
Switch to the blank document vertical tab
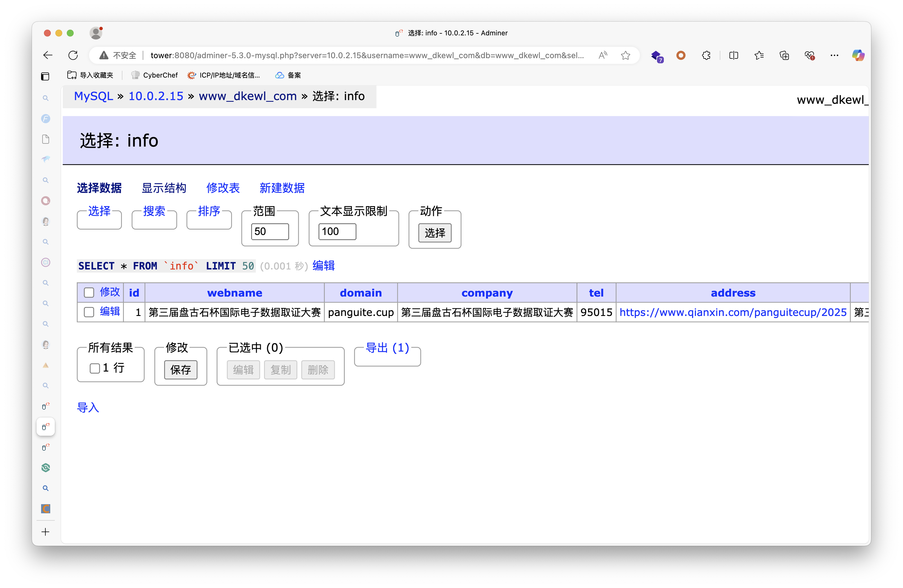[x=46, y=139]
